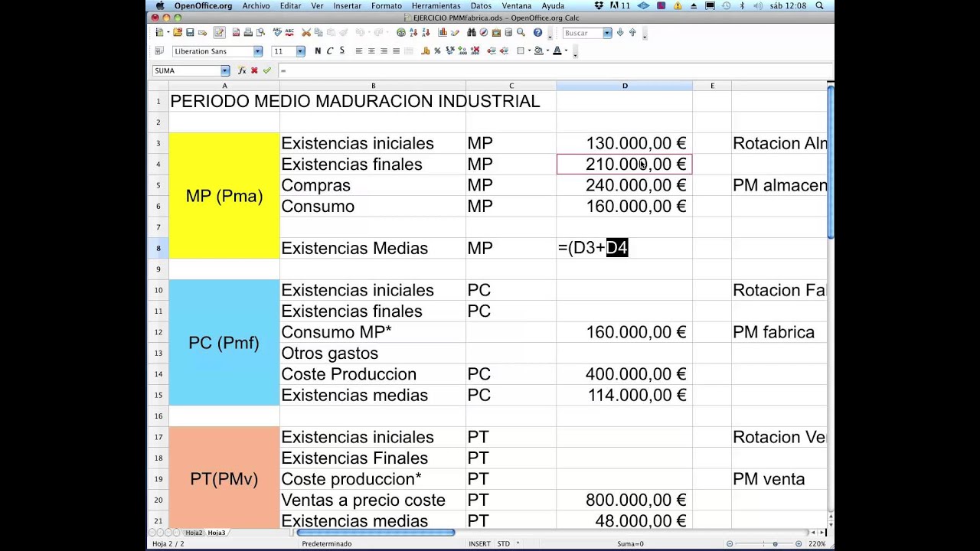Toggle bold N formatting
Viewport: 980px width, 551px height.
[318, 51]
